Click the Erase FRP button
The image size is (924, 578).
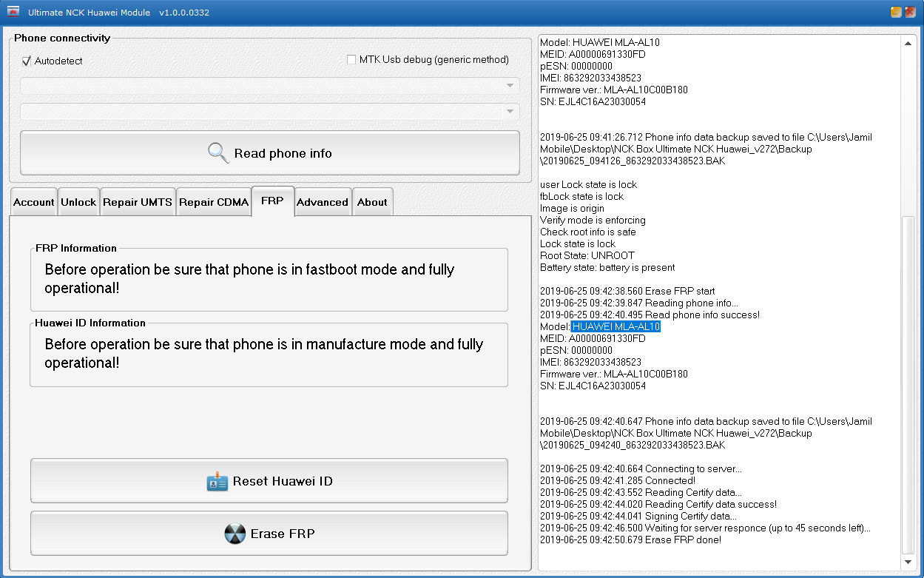269,534
